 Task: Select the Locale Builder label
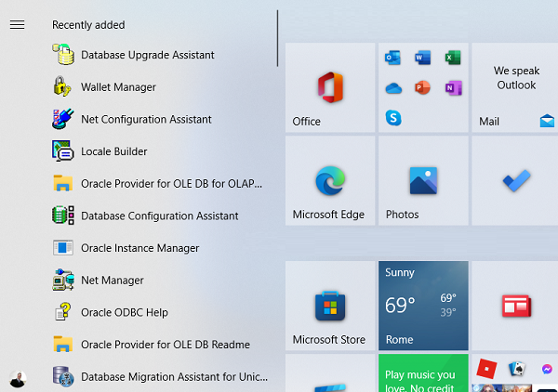[113, 151]
